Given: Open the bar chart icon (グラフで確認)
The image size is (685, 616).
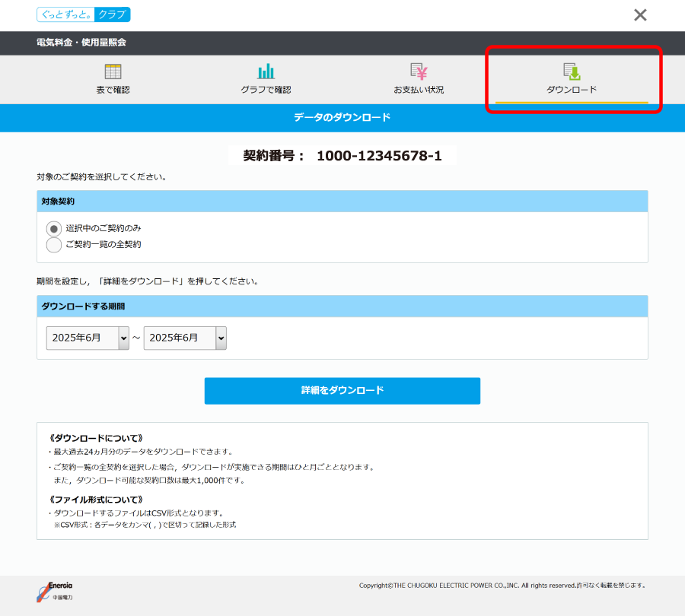Looking at the screenshot, I should click(266, 71).
